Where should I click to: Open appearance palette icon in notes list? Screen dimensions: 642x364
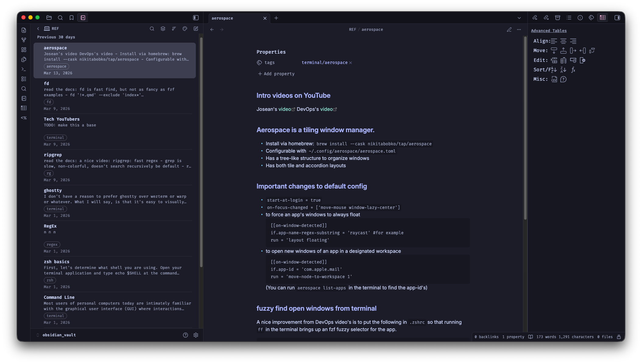[185, 29]
